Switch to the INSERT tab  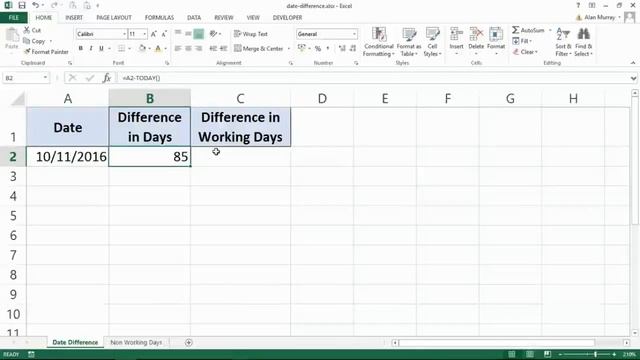click(x=74, y=18)
